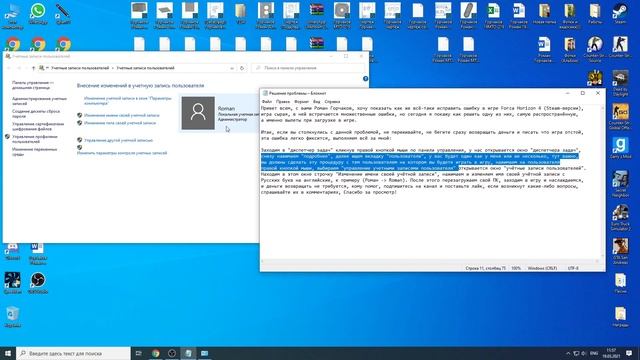Click Notepad vertical scrollbar
Image resolution: width=640 pixels, height=360 pixels.
point(602,182)
